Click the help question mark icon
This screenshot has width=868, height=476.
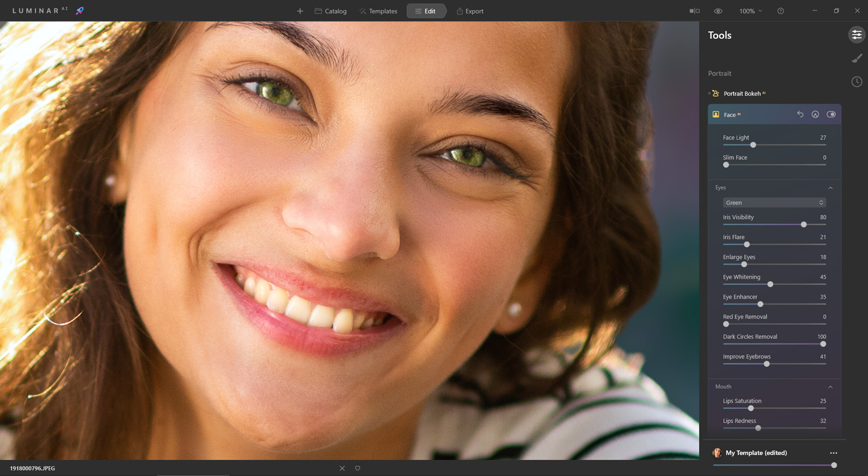click(781, 11)
